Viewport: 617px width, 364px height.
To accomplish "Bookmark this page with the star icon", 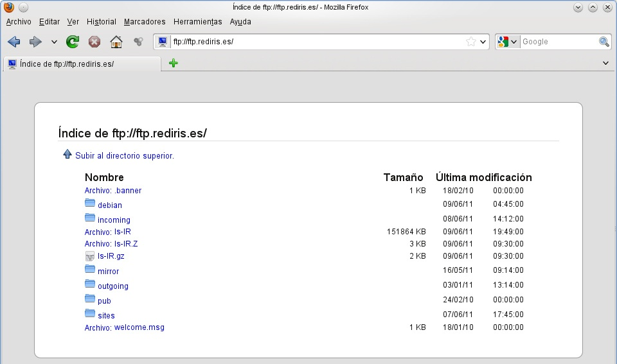I will 470,42.
